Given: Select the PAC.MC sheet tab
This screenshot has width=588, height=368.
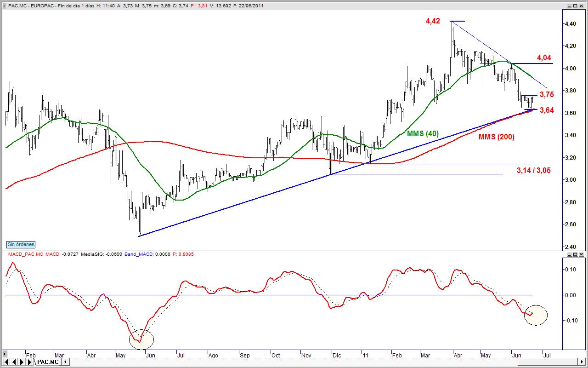Looking at the screenshot, I should pos(48,362).
